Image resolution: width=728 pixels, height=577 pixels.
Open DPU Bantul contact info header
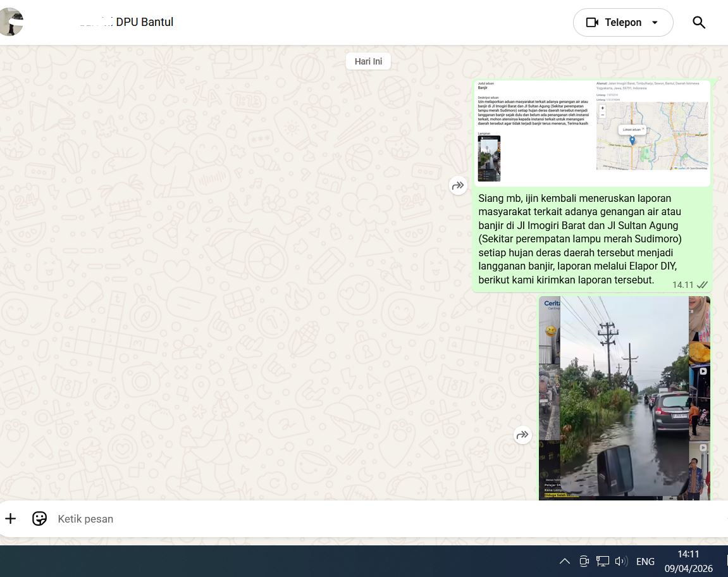pyautogui.click(x=144, y=22)
